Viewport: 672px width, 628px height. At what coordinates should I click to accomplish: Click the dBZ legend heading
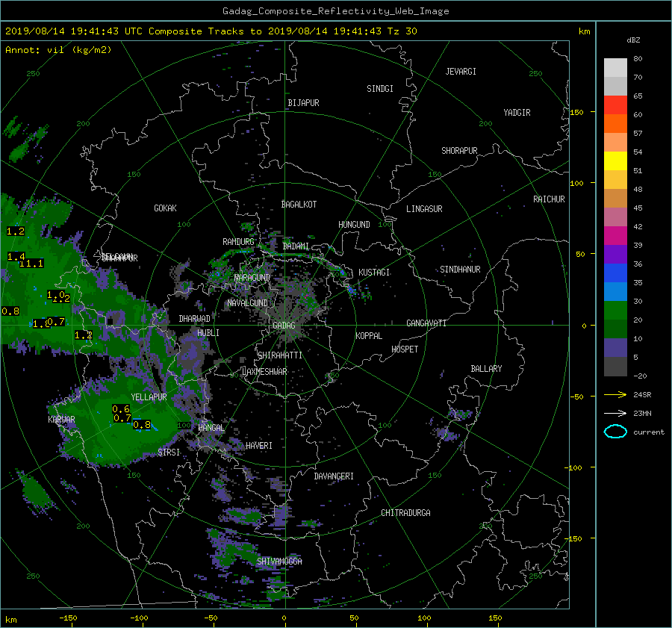tap(633, 40)
